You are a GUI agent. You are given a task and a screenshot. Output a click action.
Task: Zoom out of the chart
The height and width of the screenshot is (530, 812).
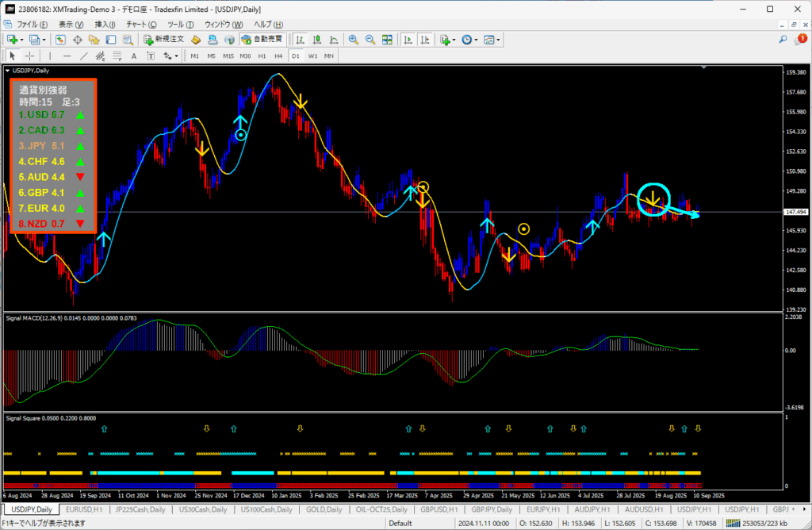(370, 40)
